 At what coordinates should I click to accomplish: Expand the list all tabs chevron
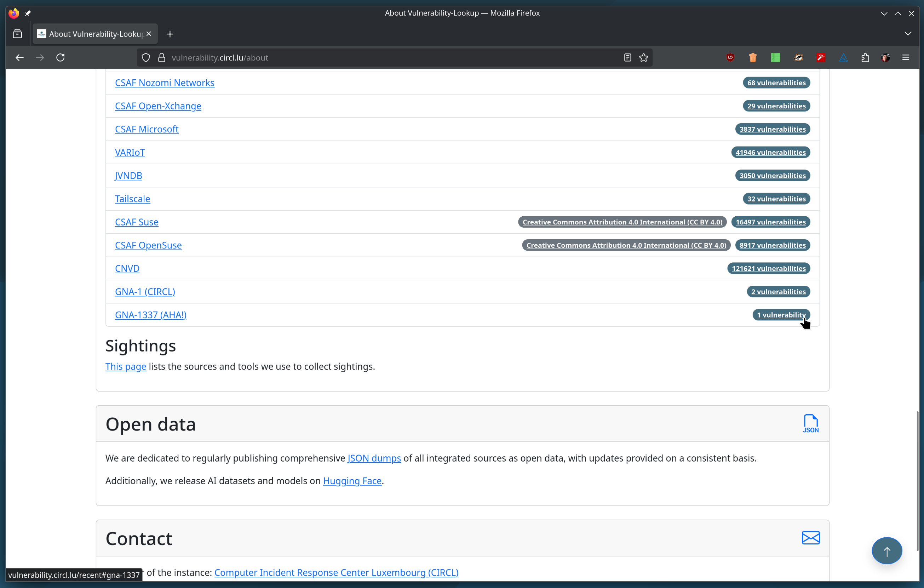tap(907, 34)
